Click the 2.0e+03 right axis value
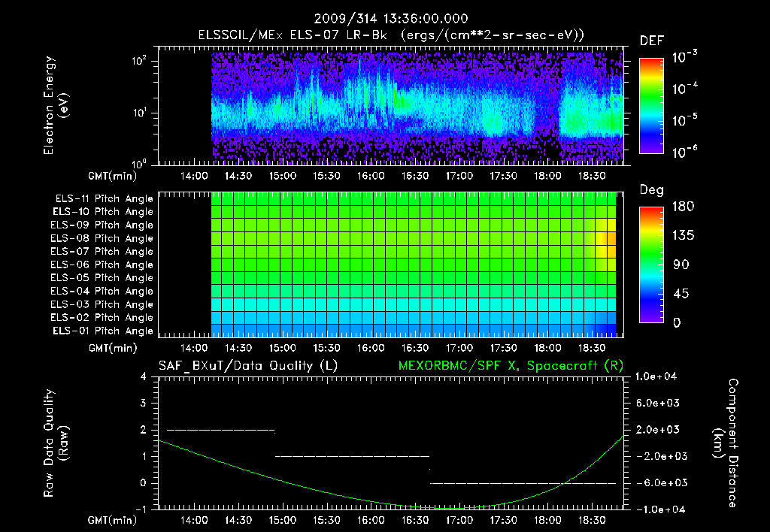Viewport: 770px width, 532px height. 658,429
